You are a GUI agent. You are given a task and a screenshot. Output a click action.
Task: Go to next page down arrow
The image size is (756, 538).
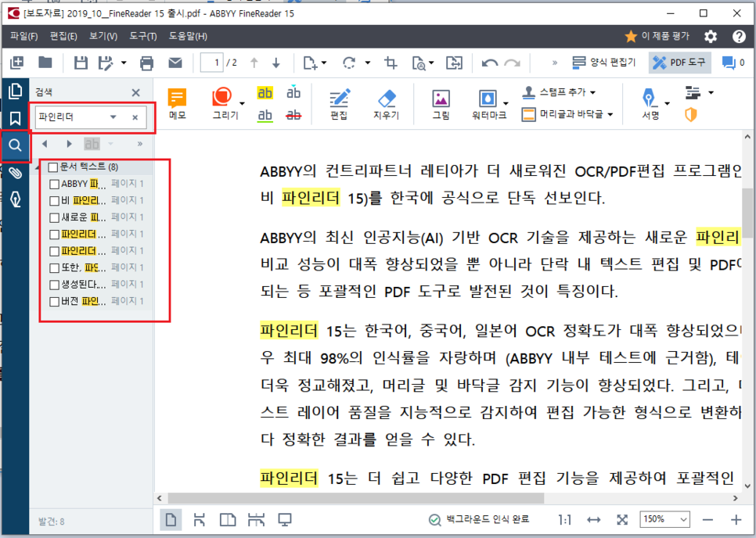coord(276,63)
